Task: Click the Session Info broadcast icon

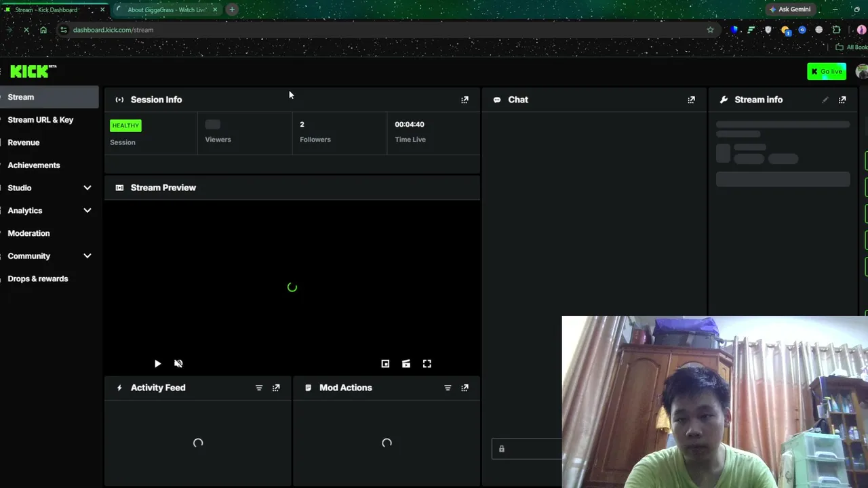Action: click(119, 100)
